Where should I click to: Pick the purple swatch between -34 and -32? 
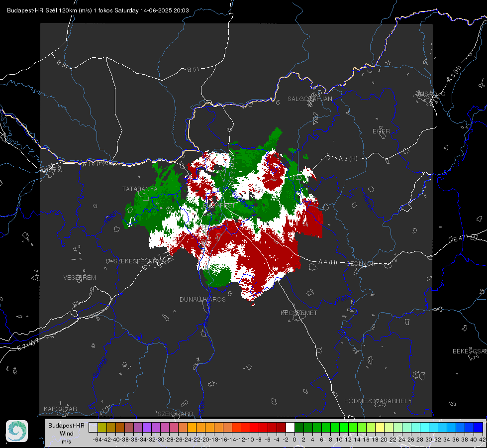(147, 427)
